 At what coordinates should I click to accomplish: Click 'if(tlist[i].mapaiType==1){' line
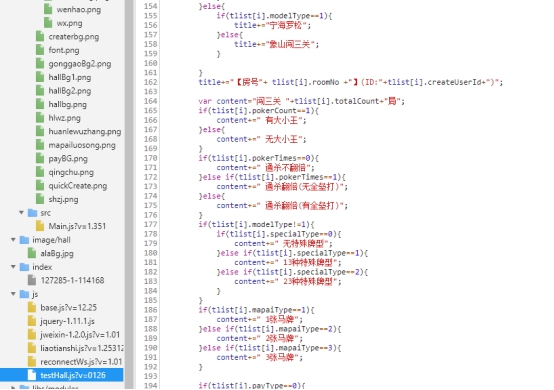(256, 310)
